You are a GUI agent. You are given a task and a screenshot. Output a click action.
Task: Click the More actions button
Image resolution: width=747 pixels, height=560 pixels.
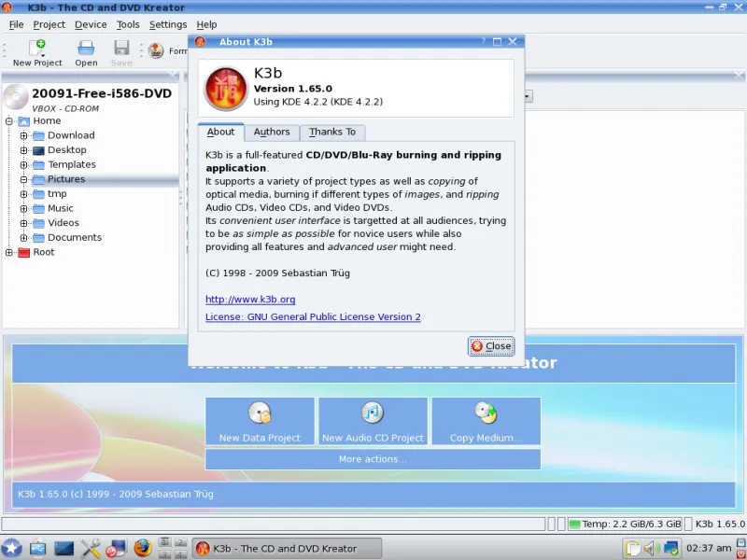click(x=373, y=459)
